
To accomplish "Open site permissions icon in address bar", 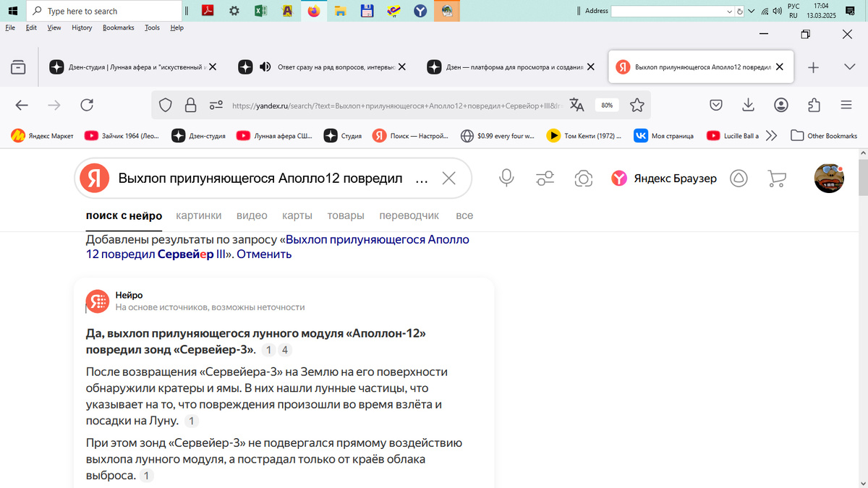I will pyautogui.click(x=216, y=106).
